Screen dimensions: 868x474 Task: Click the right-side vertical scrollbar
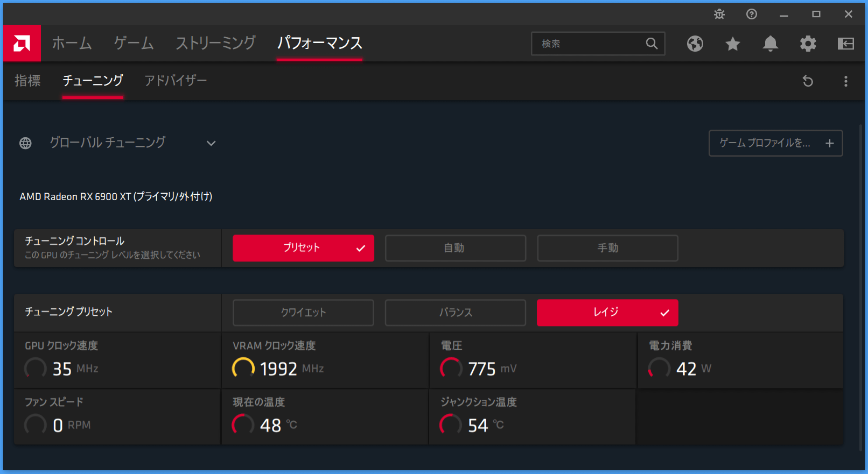(862, 288)
